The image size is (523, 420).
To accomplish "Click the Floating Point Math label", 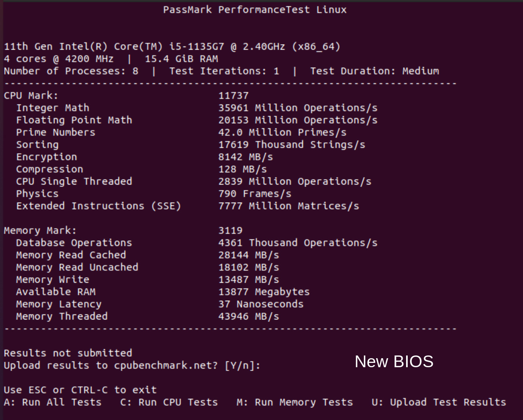I will 74,120.
